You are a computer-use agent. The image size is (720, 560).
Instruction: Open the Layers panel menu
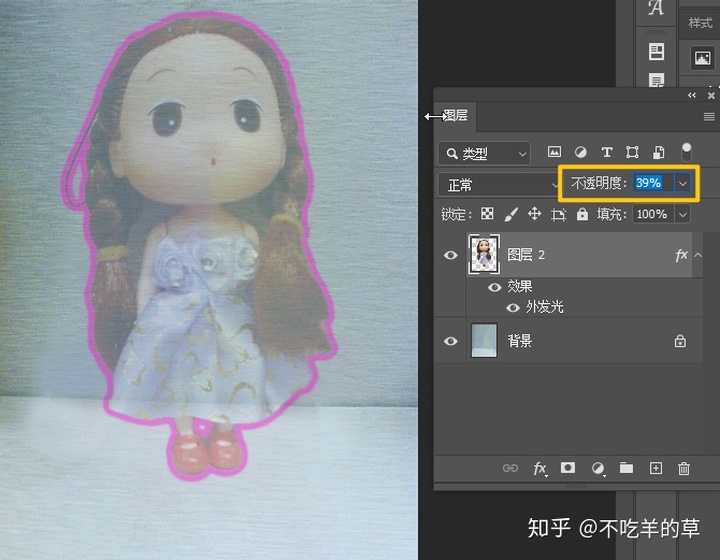(x=709, y=117)
